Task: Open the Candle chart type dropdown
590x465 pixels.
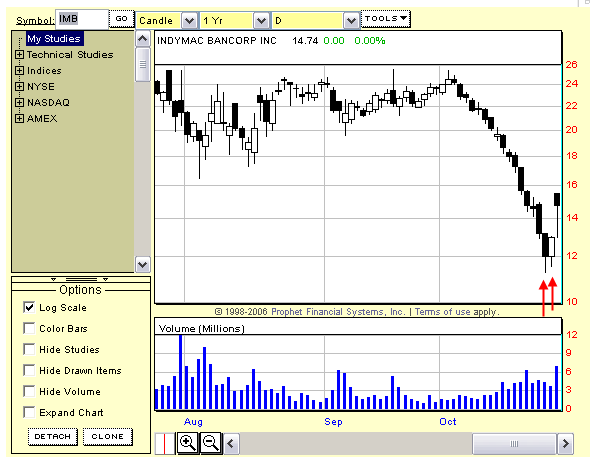Action: [189, 21]
